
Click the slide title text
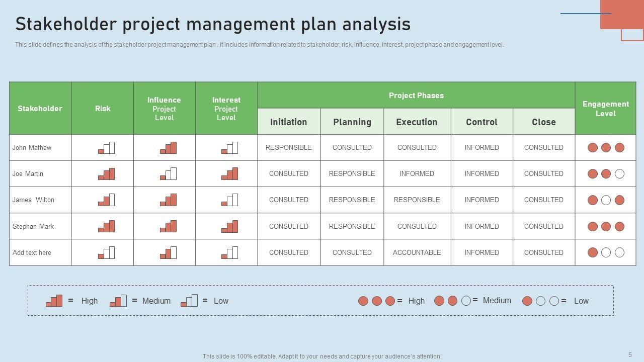pyautogui.click(x=213, y=24)
